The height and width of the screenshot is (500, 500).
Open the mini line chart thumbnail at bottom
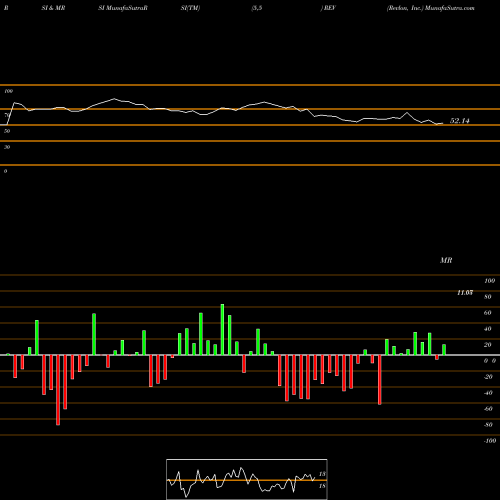(247, 479)
